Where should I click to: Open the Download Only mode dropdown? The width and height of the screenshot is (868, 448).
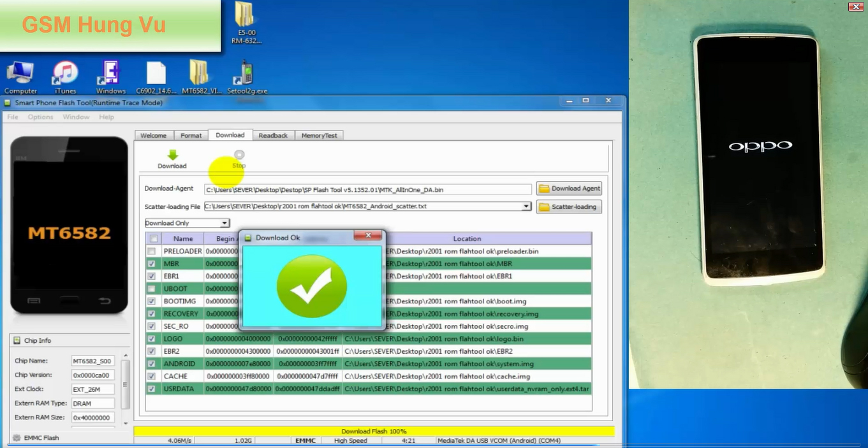[x=224, y=222]
